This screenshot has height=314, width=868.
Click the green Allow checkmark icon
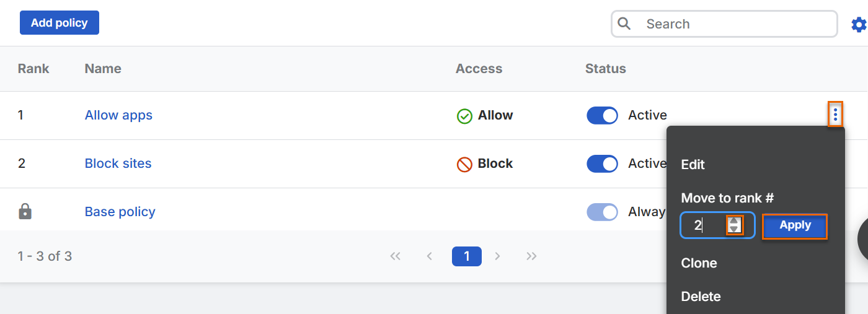click(464, 116)
